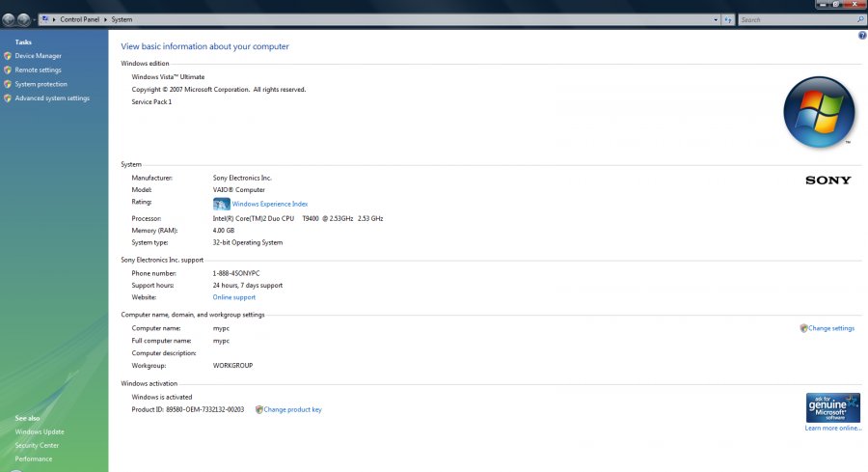
Task: Click the Advanced system settings shield icon
Action: click(x=7, y=98)
